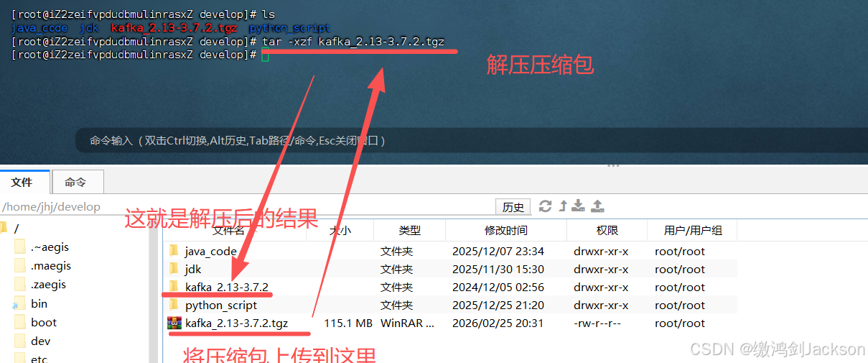The height and width of the screenshot is (363, 868).
Task: Click modified time 2025/12/07 23:34
Action: pyautogui.click(x=498, y=251)
